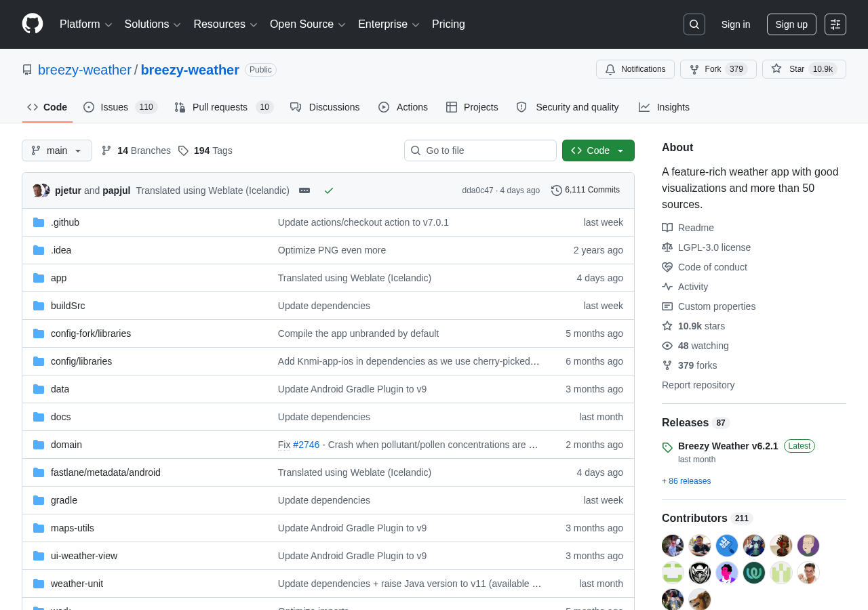Open the .github folder icon
Image resolution: width=868 pixels, height=610 pixels.
(x=39, y=222)
